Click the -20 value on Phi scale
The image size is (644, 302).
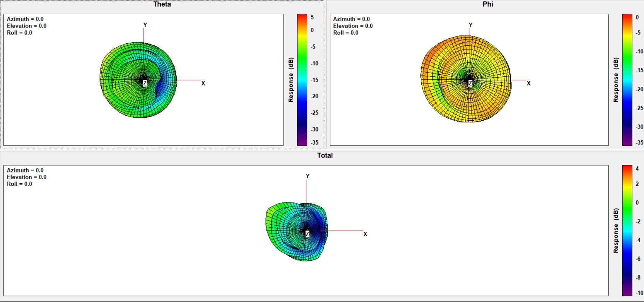click(x=639, y=89)
